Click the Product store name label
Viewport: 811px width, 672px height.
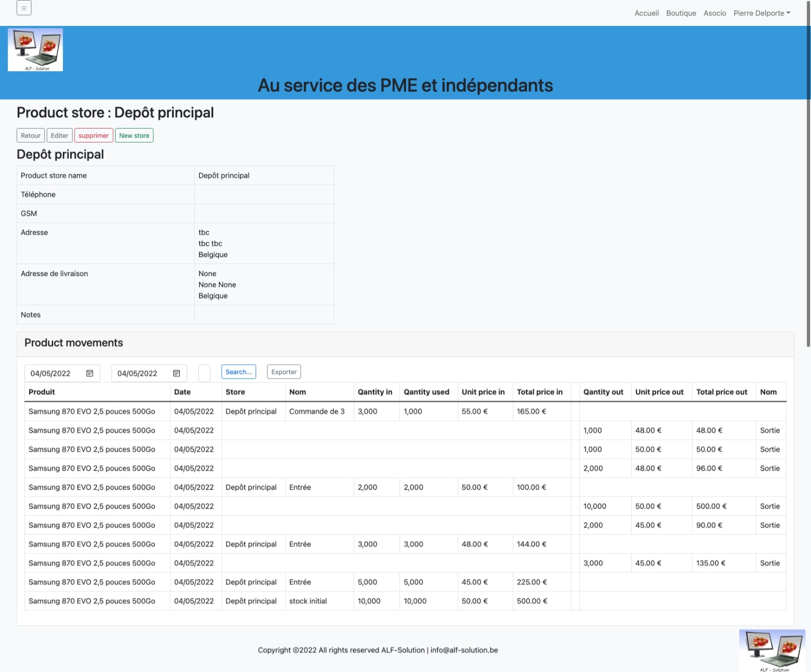[54, 175]
